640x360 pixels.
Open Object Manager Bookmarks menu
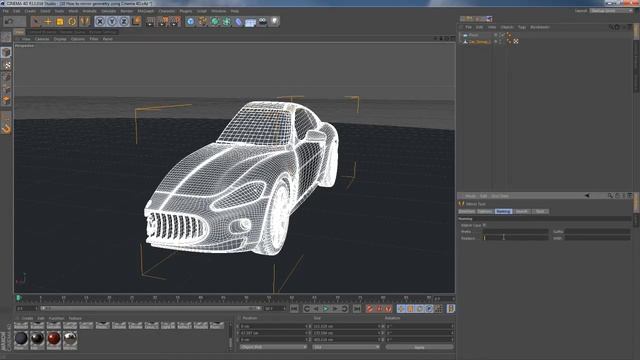tap(540, 27)
